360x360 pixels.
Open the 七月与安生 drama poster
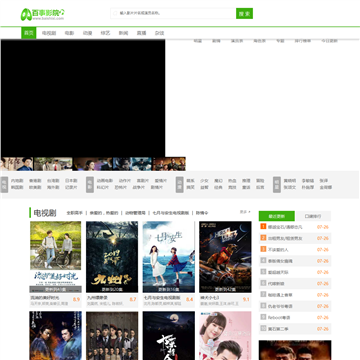tap(169, 257)
